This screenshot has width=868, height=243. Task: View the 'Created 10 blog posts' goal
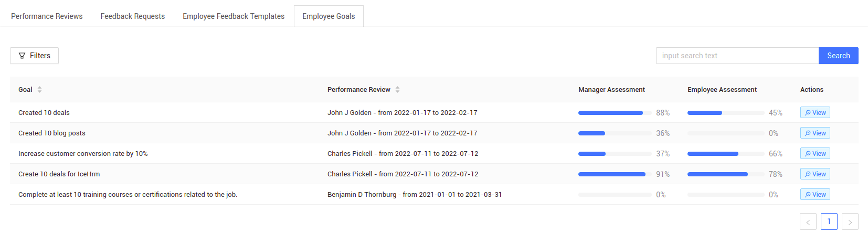815,133
